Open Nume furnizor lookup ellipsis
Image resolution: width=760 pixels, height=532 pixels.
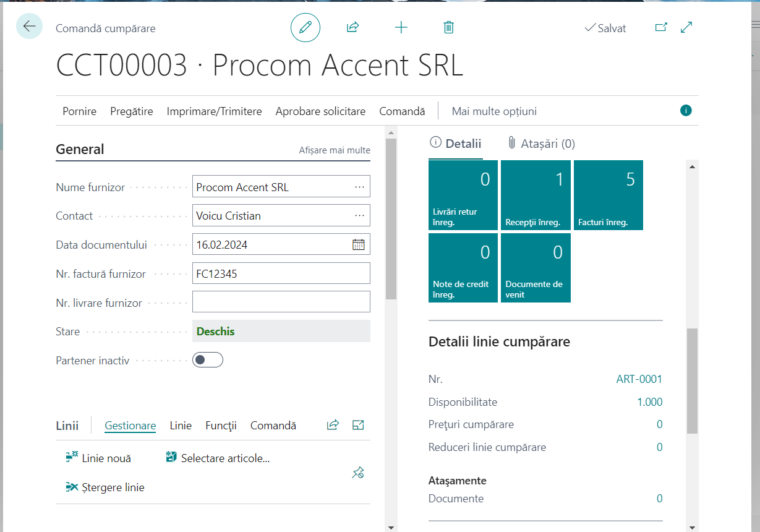pyautogui.click(x=359, y=187)
